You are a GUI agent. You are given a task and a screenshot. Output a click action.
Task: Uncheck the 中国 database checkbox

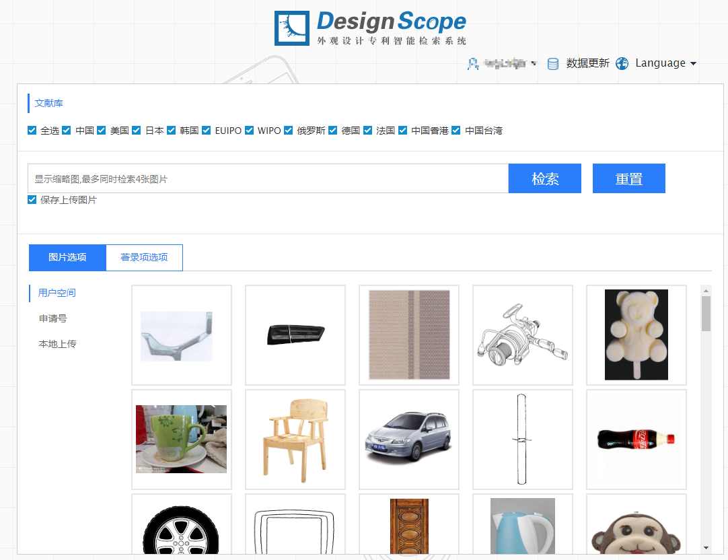click(67, 131)
